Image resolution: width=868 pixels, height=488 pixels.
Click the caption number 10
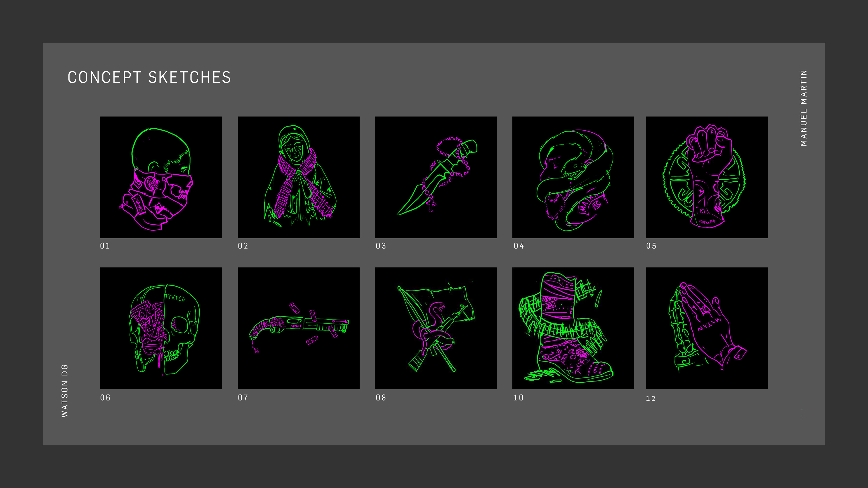pos(519,398)
